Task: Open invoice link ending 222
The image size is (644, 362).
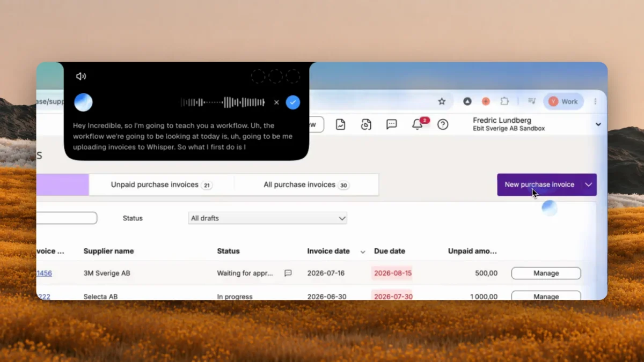Action: (x=43, y=297)
